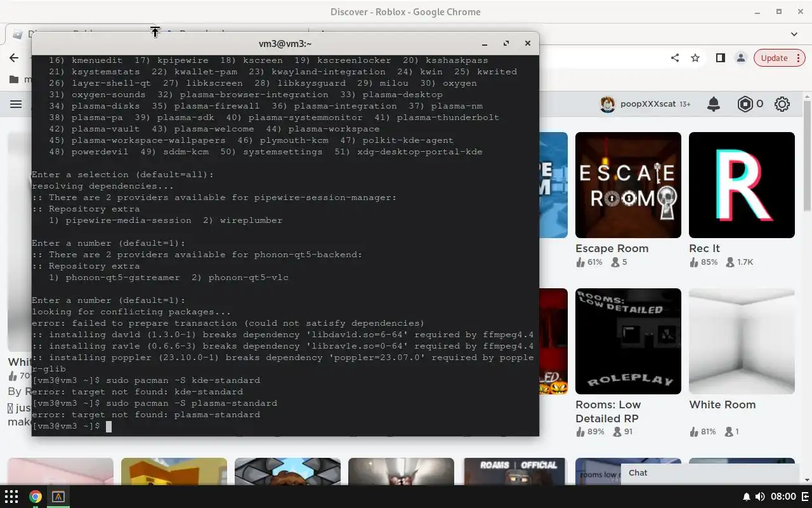This screenshot has width=812, height=508.
Task: Click the share page icon in Chrome
Action: tap(675, 58)
